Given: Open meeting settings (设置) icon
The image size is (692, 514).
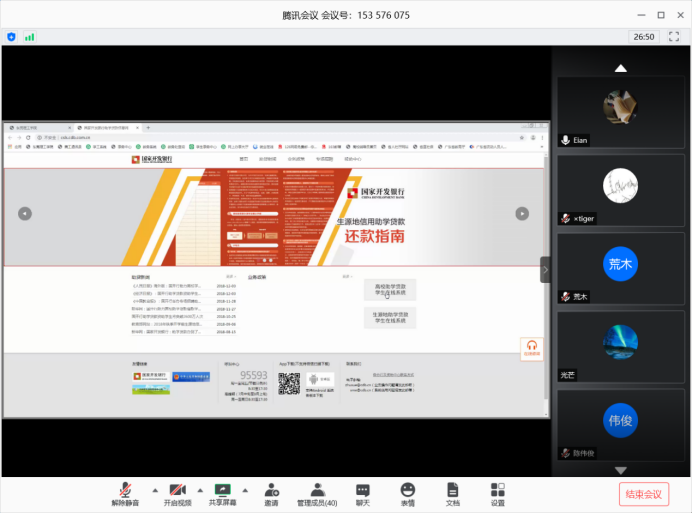Looking at the screenshot, I should pyautogui.click(x=497, y=490).
